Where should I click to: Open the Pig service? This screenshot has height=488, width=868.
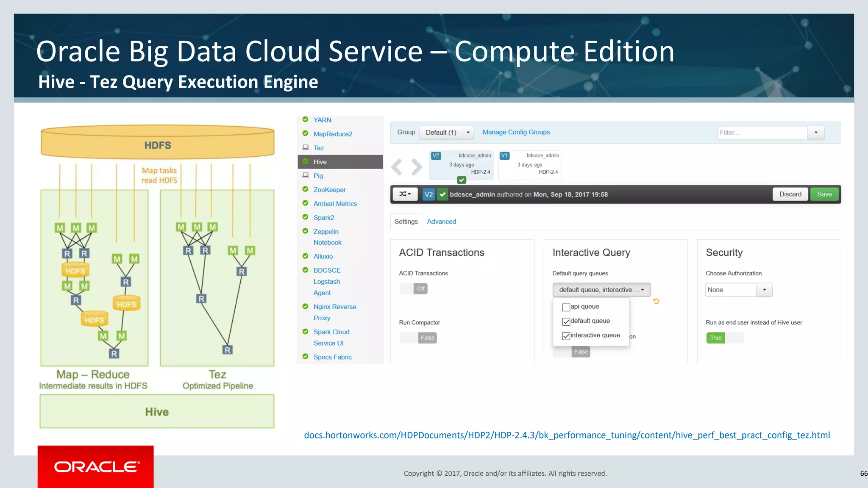(318, 176)
